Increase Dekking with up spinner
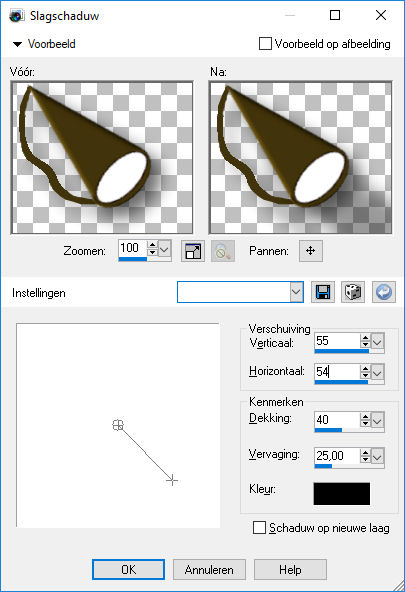This screenshot has height=592, width=405. [x=365, y=416]
